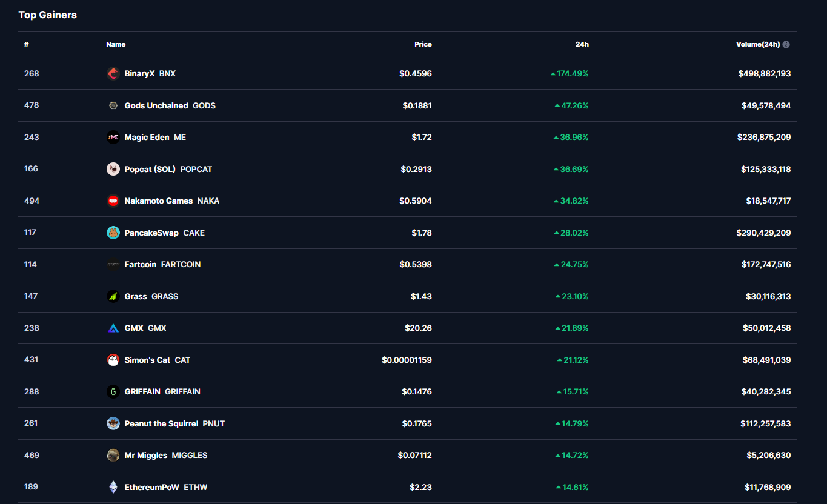Click the BinaryX 174.49% gain value
827x504 pixels.
tap(572, 74)
